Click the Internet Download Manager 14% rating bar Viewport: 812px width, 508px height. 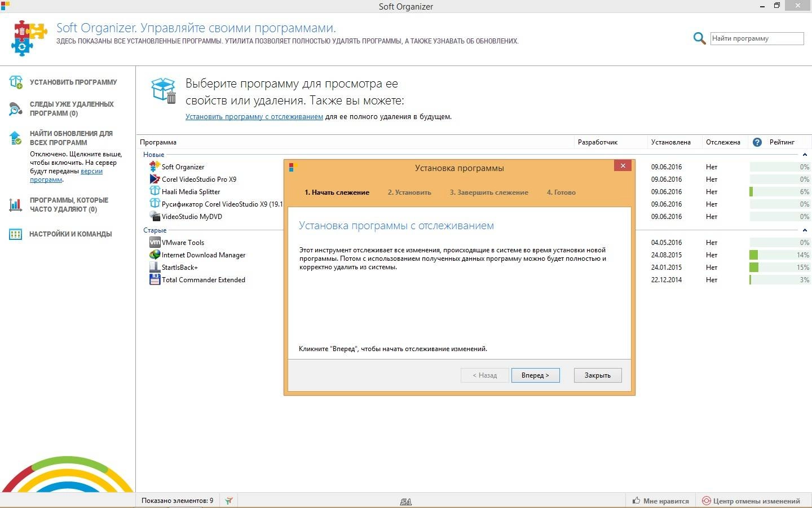(780, 255)
